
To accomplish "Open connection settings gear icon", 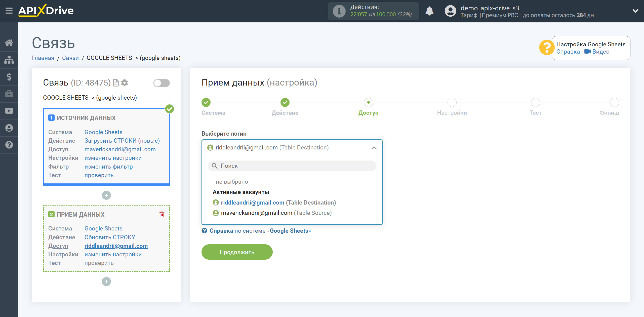I will pos(125,83).
